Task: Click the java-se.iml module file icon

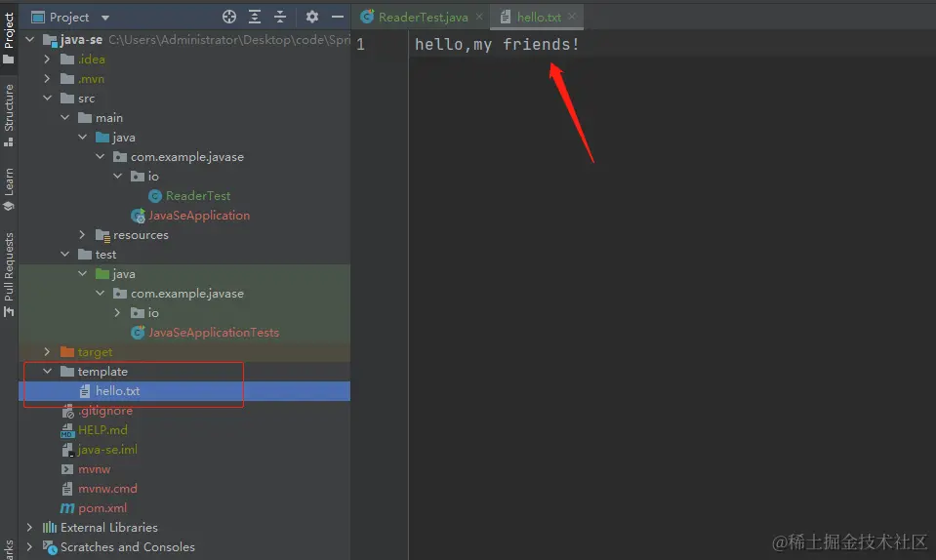Action: click(x=67, y=450)
